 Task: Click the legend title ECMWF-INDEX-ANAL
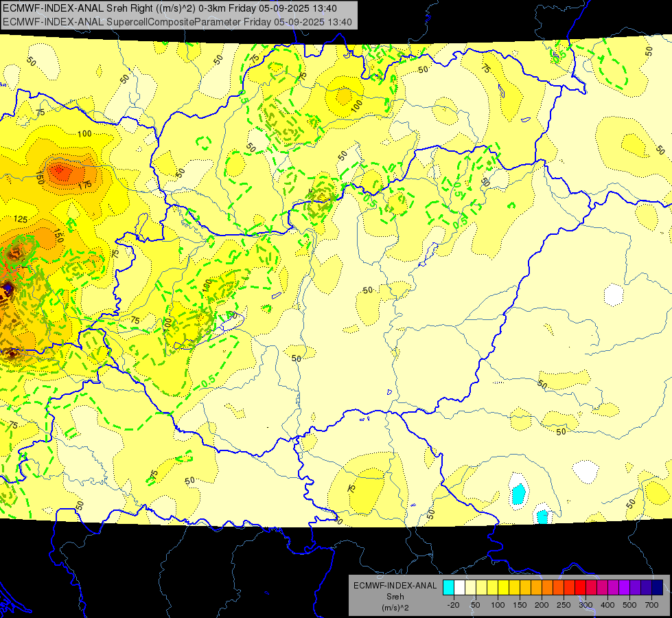tap(395, 586)
